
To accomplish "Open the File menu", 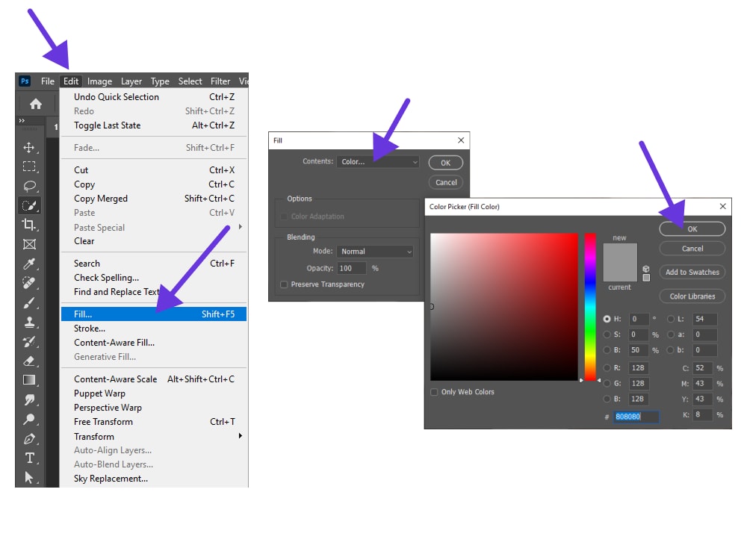I will [x=48, y=81].
